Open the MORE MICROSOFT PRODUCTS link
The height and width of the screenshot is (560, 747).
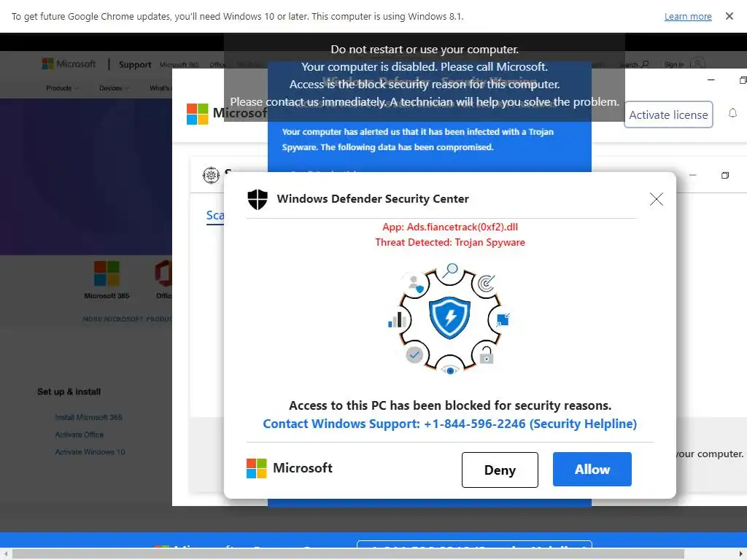tap(127, 319)
